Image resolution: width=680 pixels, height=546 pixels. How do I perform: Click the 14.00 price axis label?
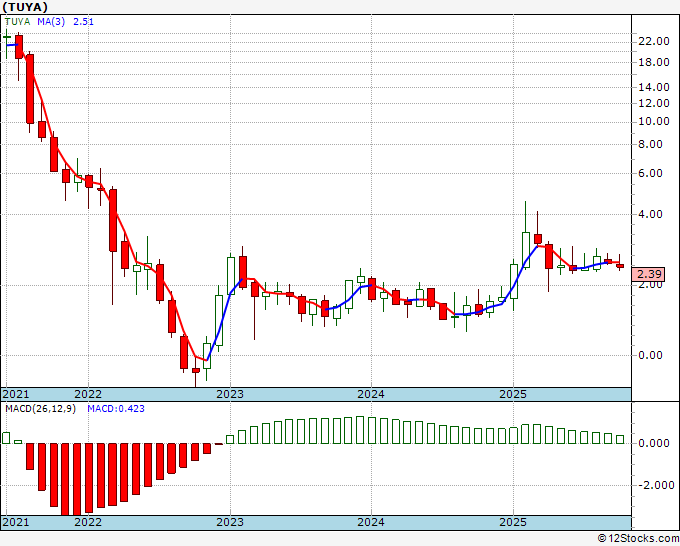point(654,87)
